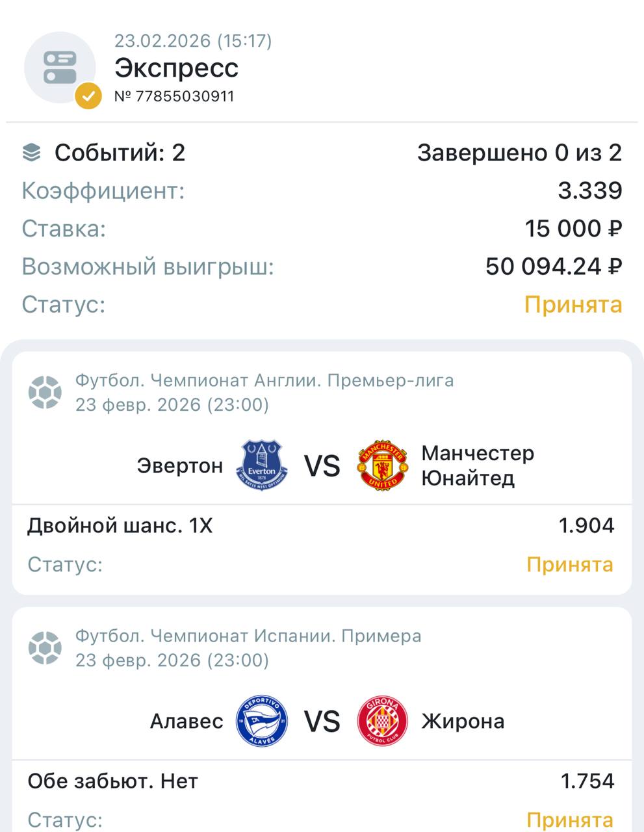The height and width of the screenshot is (832, 644).
Task: Click the 3.339 total coefficient value
Action: (589, 190)
